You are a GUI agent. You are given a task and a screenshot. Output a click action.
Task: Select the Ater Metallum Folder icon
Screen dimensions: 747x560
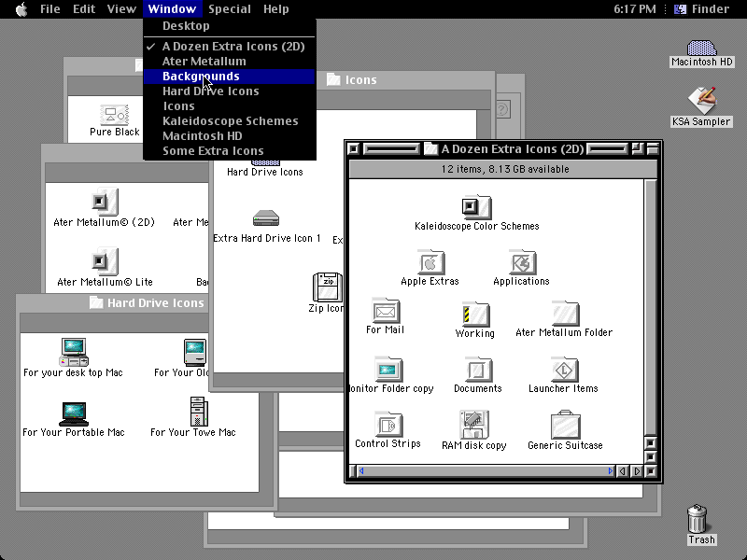click(565, 314)
